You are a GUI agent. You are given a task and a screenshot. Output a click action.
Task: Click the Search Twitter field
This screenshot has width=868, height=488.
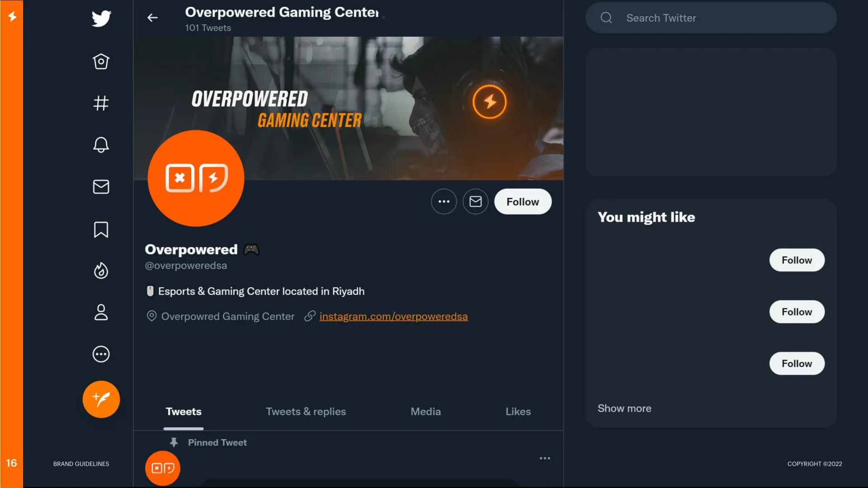click(x=711, y=18)
